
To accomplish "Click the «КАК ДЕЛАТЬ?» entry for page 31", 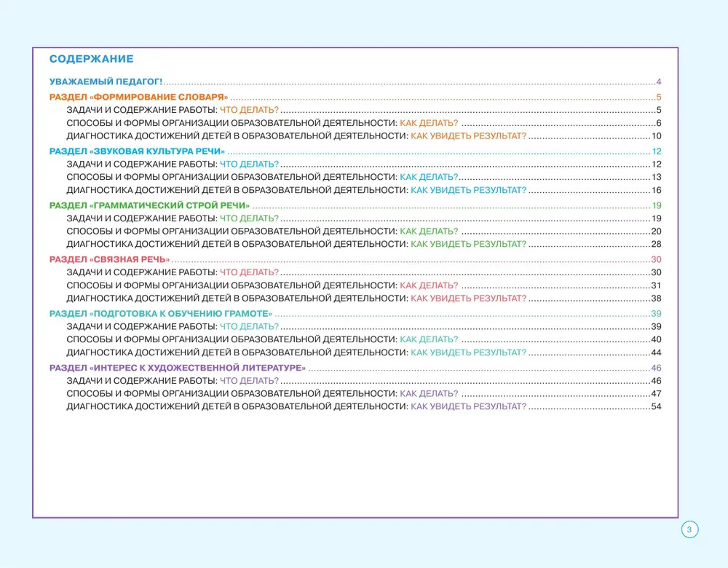I will point(429,285).
